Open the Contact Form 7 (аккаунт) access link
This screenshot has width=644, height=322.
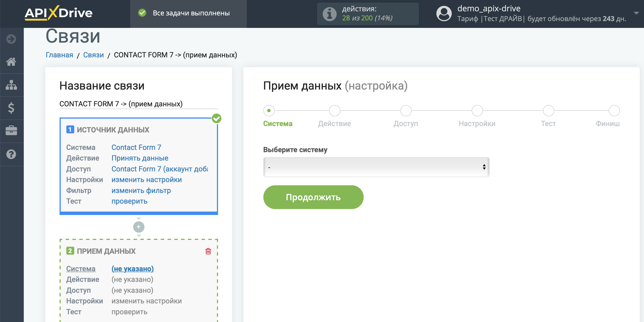[x=160, y=169]
